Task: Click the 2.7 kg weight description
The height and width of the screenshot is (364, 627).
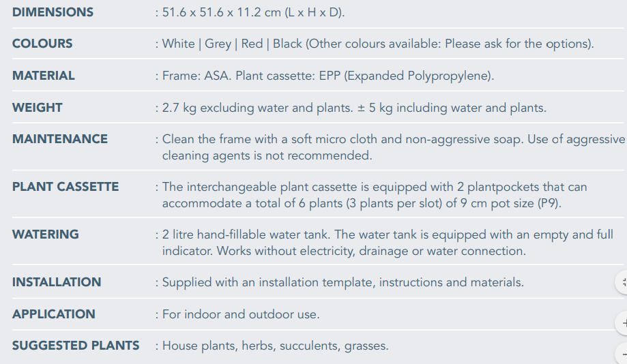Action: (354, 108)
